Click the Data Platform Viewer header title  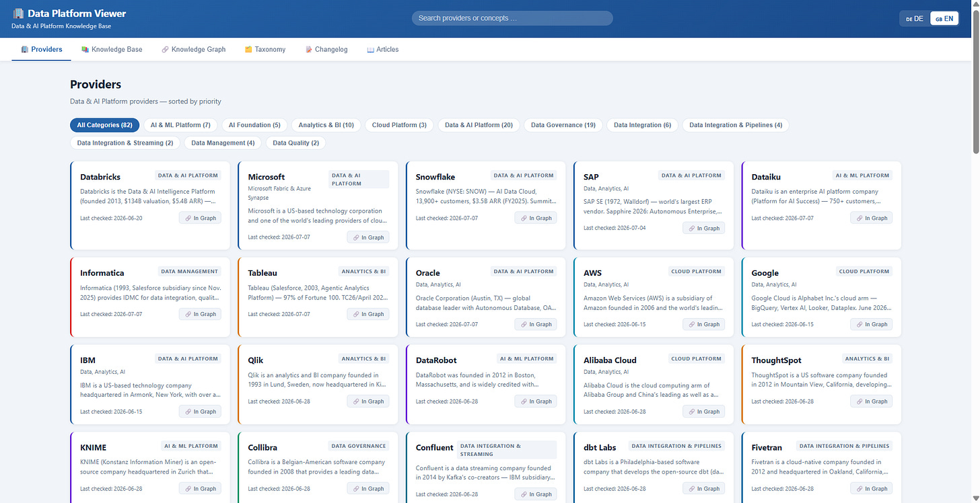coord(77,13)
